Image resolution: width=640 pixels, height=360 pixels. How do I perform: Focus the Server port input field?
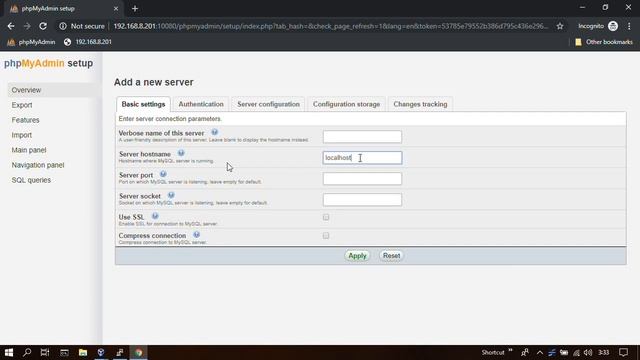click(362, 179)
